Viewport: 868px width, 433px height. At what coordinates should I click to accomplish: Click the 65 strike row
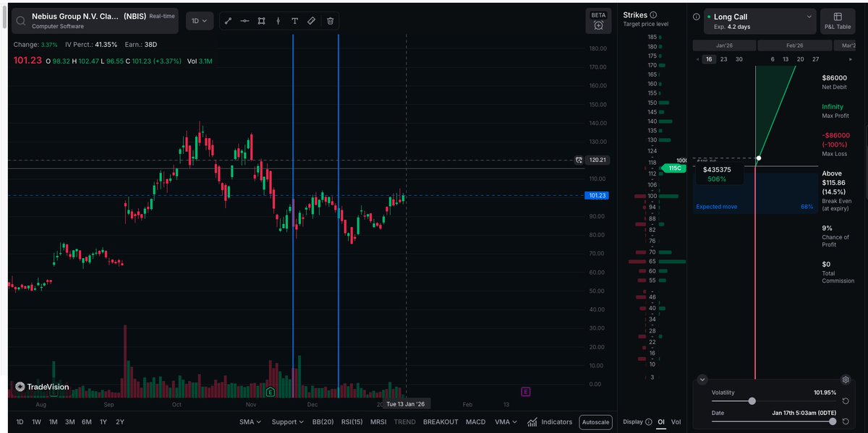pyautogui.click(x=653, y=261)
